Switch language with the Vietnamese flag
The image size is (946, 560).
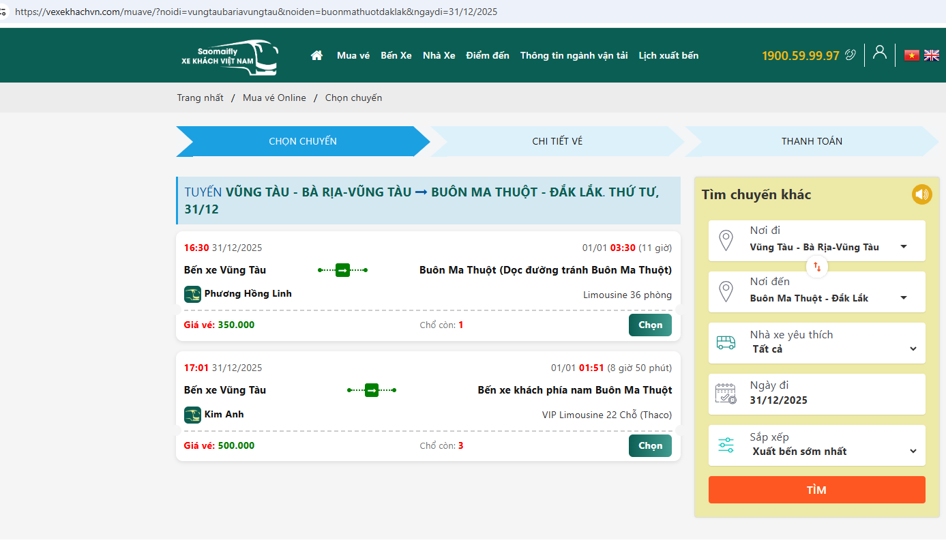point(911,55)
